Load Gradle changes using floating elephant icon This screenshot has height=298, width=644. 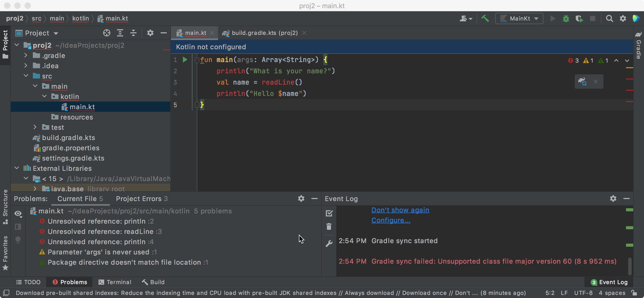point(582,82)
